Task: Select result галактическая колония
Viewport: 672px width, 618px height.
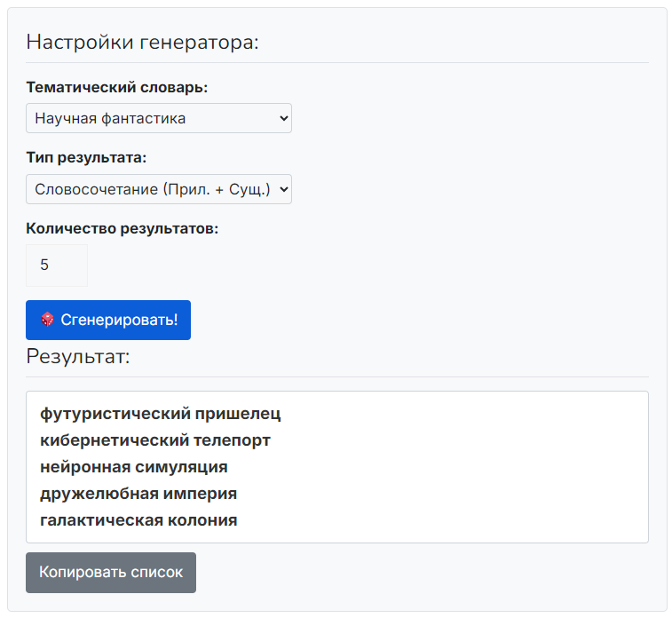Action: (138, 520)
